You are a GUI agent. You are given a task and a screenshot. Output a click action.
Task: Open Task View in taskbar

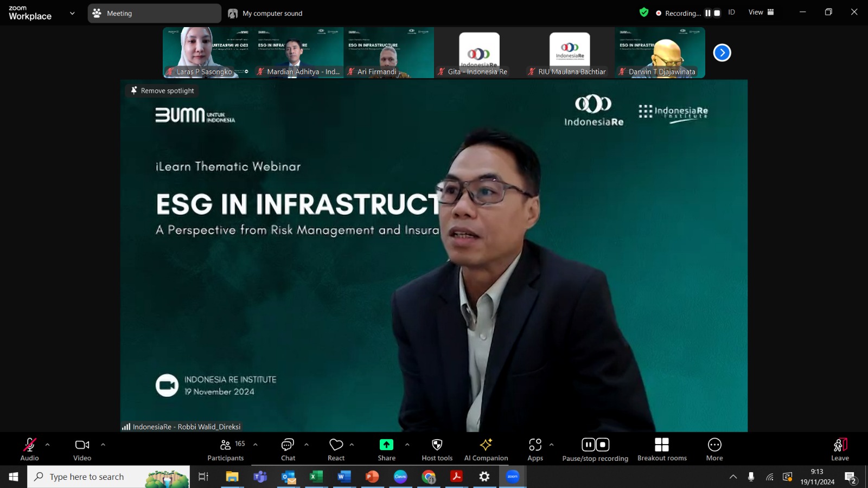click(203, 477)
